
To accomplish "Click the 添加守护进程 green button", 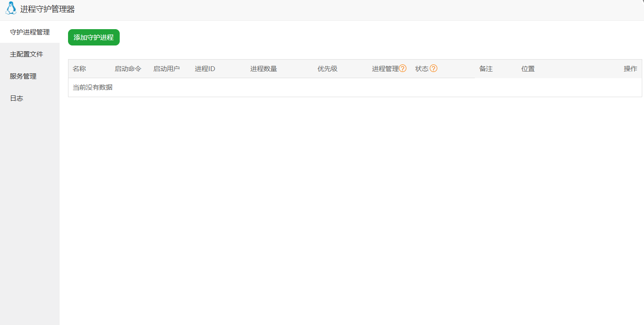I will pyautogui.click(x=94, y=37).
